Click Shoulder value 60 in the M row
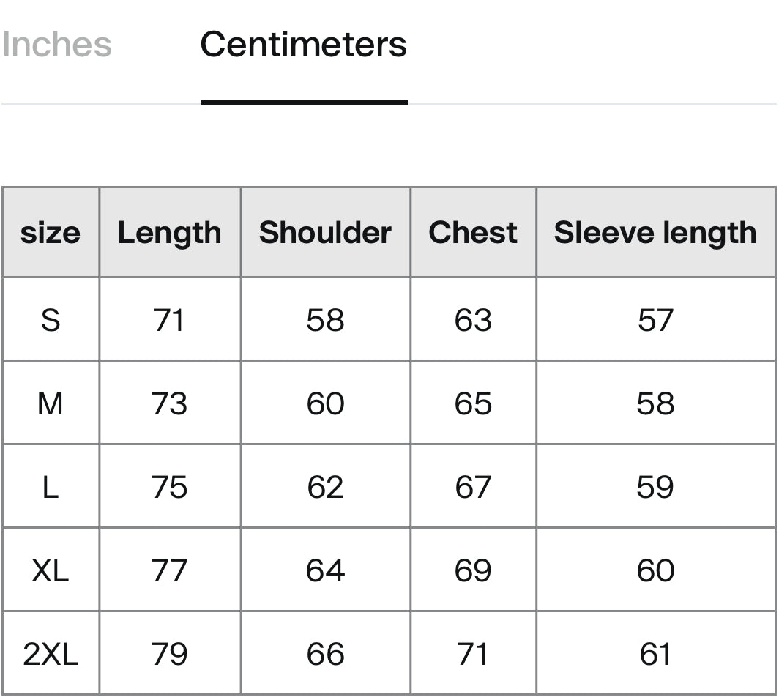779x700 pixels. (325, 403)
